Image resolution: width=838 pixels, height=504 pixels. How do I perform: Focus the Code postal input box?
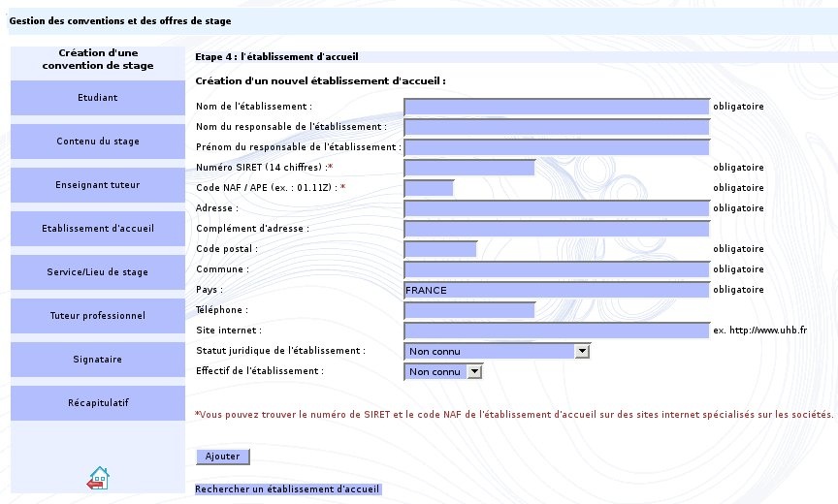tap(440, 249)
